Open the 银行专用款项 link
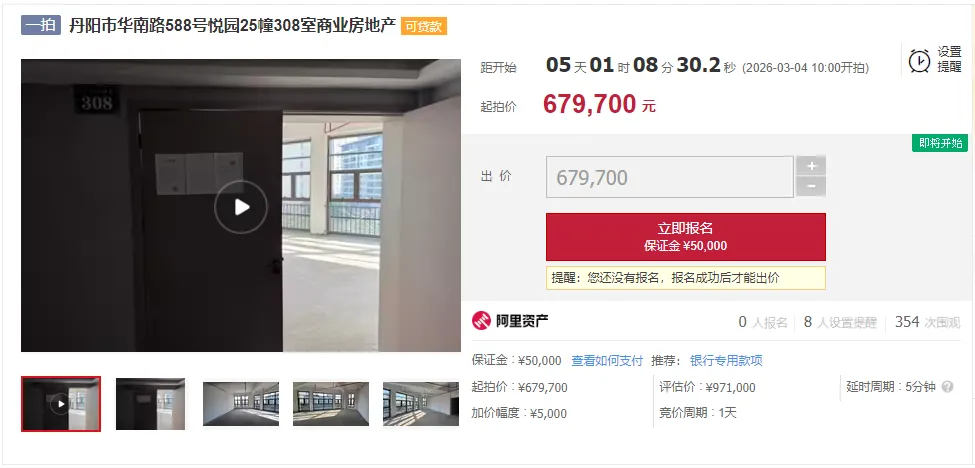The image size is (975, 468). 726,360
